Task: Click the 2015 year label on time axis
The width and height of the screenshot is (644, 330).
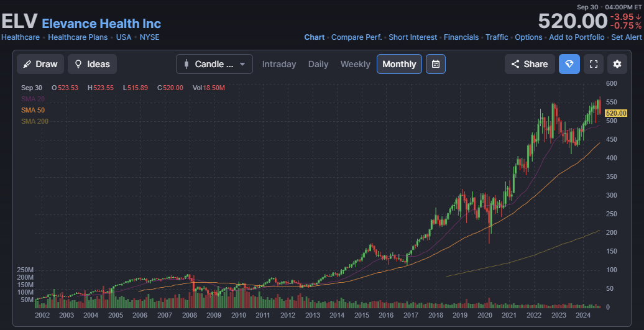Action: (362, 315)
